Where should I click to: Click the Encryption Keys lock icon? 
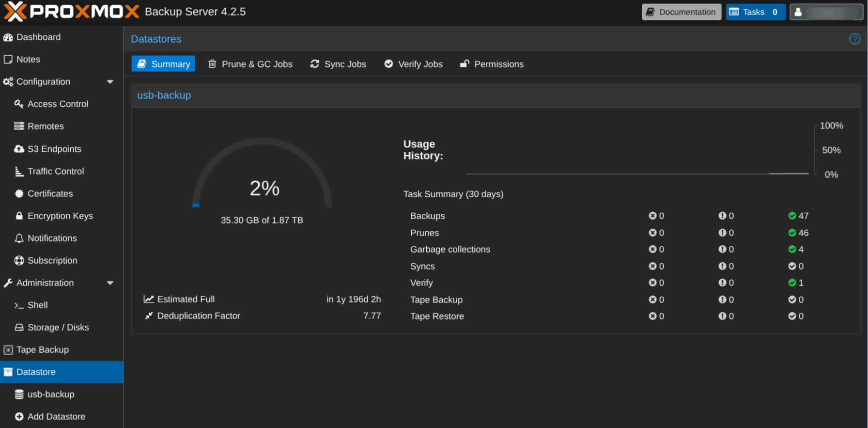click(x=19, y=216)
